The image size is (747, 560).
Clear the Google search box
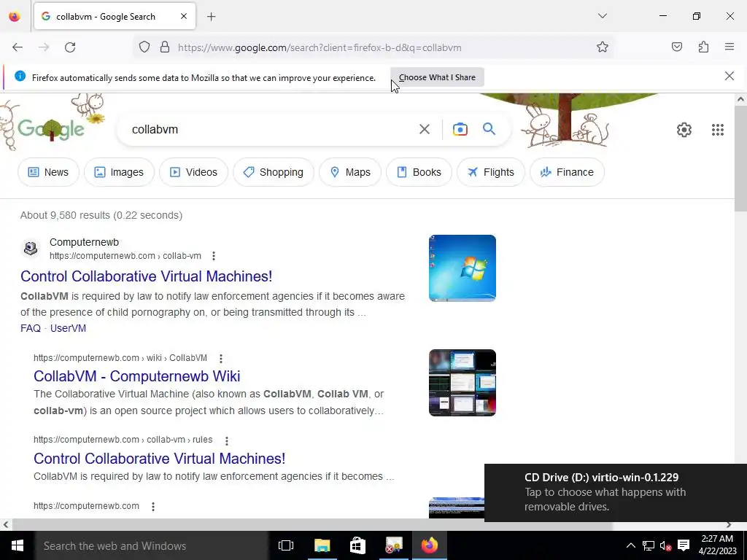click(x=425, y=129)
